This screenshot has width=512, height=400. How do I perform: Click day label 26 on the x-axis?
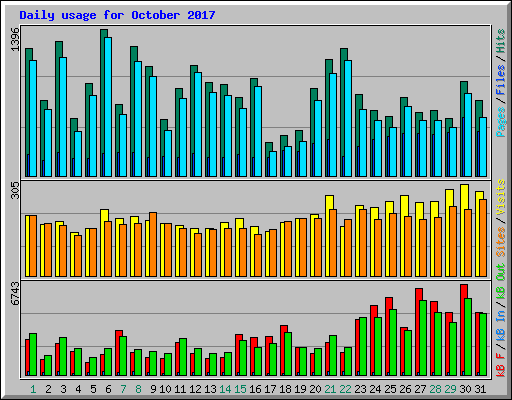(405, 389)
